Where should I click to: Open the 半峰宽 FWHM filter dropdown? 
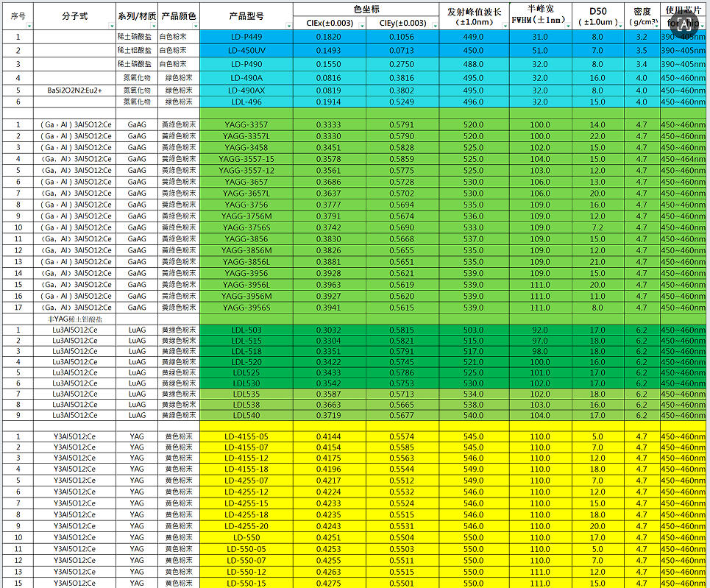click(x=566, y=26)
